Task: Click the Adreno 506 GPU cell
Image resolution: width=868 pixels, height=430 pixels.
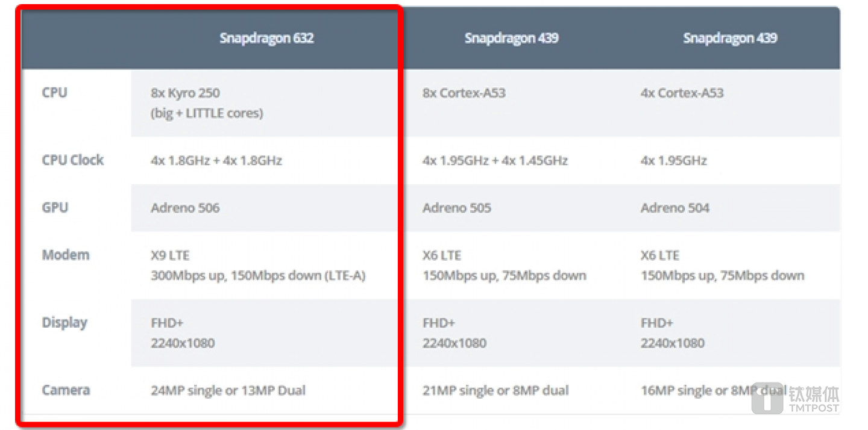Action: coord(185,208)
